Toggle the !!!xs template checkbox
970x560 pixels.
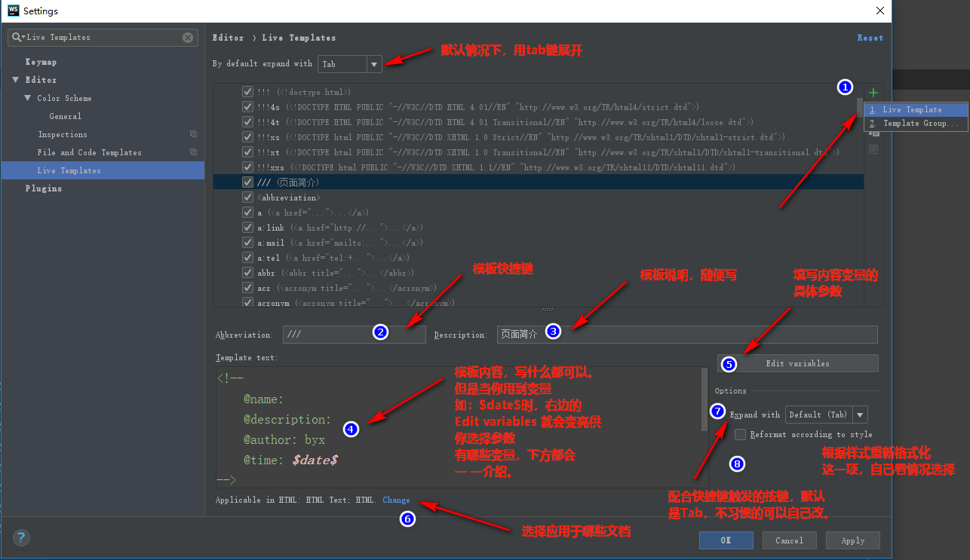(x=247, y=137)
